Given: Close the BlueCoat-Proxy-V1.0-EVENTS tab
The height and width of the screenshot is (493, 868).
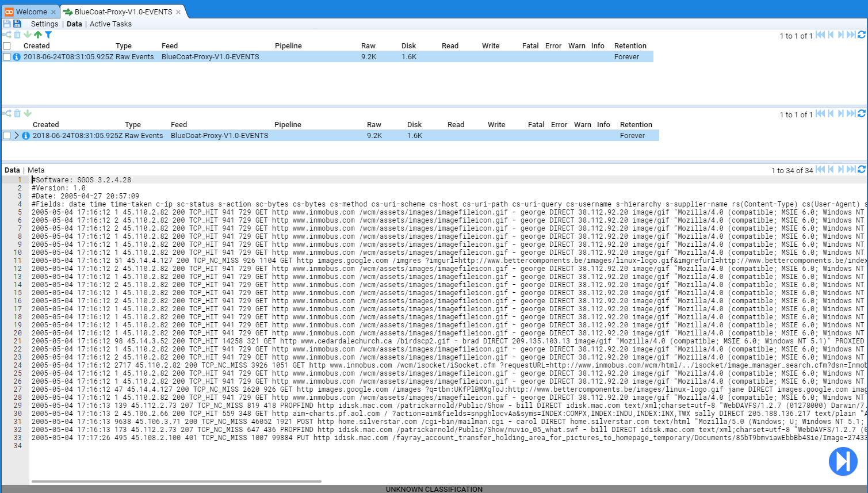Looking at the screenshot, I should point(178,12).
